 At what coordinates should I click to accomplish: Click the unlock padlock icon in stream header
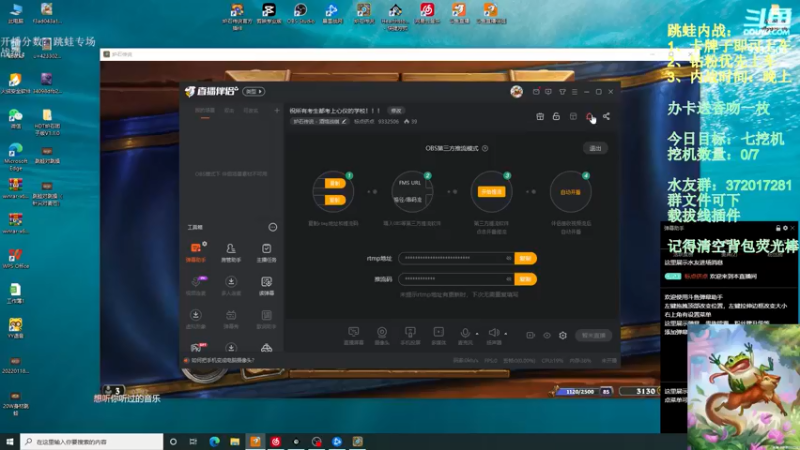(x=556, y=116)
